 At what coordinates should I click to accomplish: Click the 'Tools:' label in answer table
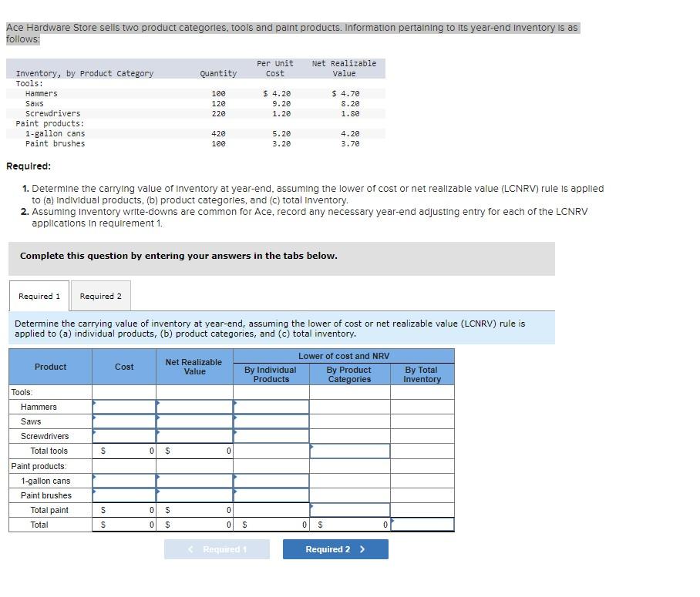click(x=22, y=392)
